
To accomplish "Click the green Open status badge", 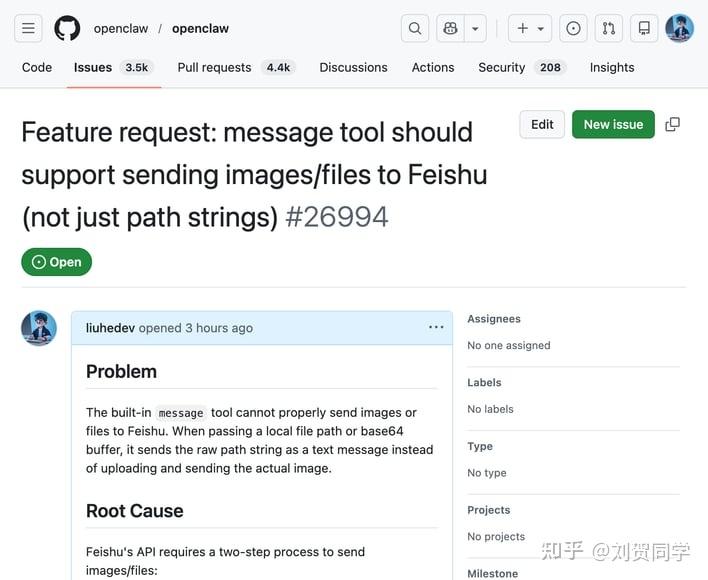I will pos(56,262).
